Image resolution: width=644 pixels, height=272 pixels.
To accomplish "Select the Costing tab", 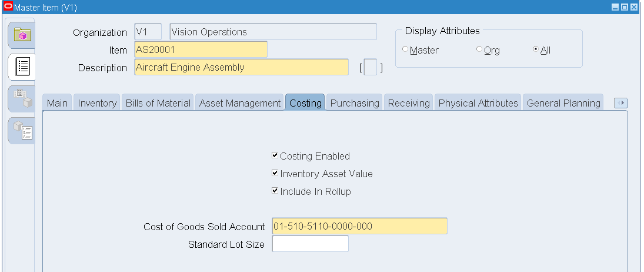I will pyautogui.click(x=305, y=102).
